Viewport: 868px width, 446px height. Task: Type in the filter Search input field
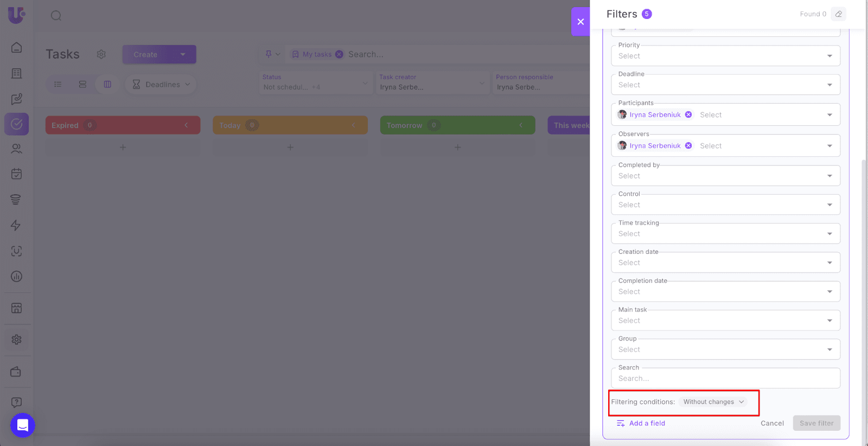point(725,379)
